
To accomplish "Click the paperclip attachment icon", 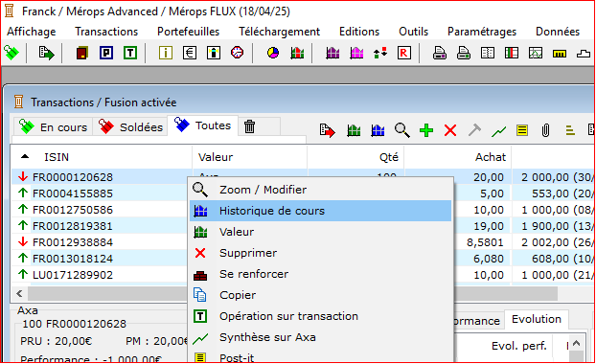I will (x=545, y=130).
